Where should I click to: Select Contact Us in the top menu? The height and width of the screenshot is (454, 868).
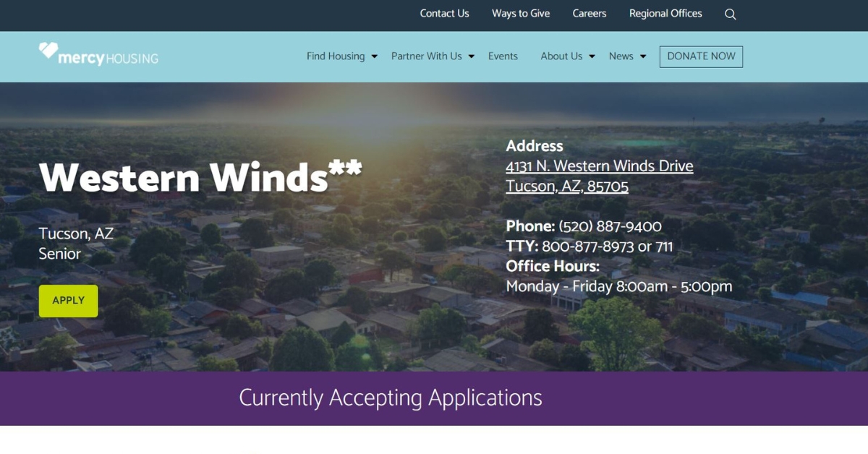[444, 13]
